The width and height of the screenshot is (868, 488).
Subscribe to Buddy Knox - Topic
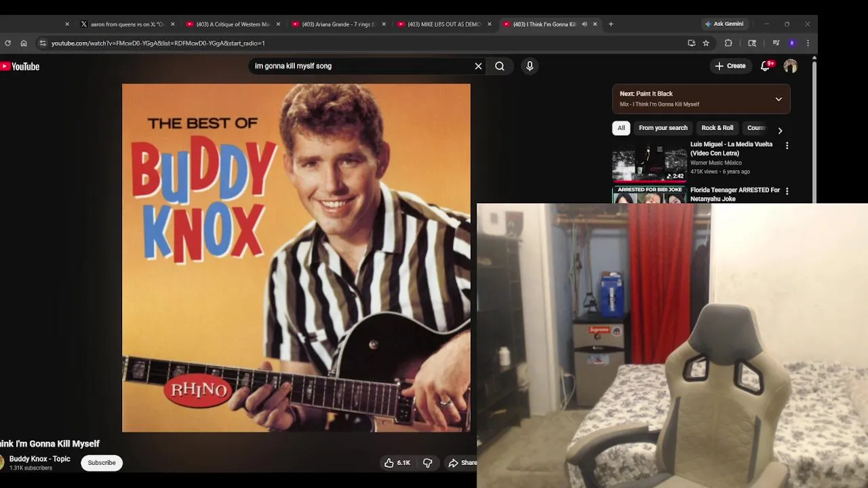[102, 463]
